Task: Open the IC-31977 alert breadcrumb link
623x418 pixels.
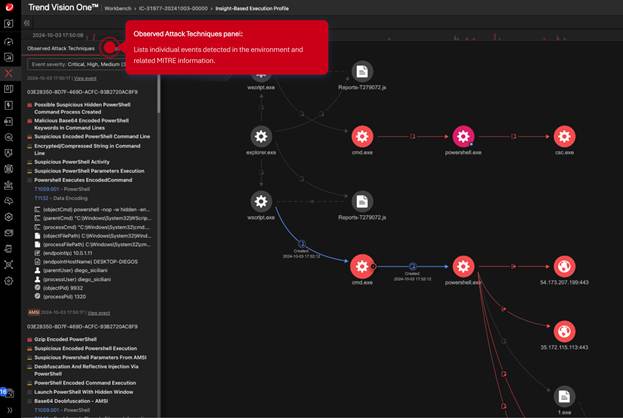Action: (173, 8)
